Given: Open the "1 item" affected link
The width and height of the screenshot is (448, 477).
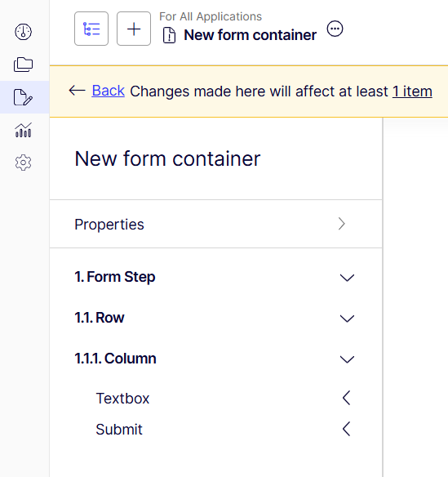Looking at the screenshot, I should point(412,91).
